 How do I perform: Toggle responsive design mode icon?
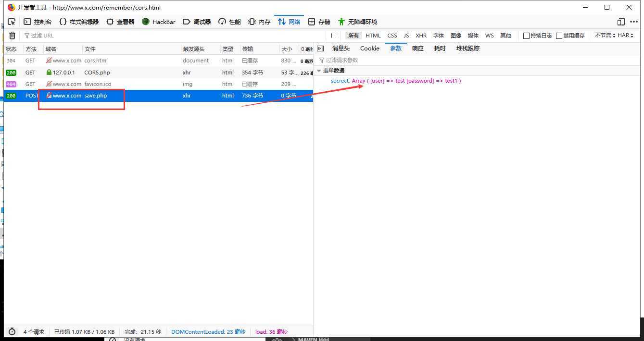pos(621,22)
